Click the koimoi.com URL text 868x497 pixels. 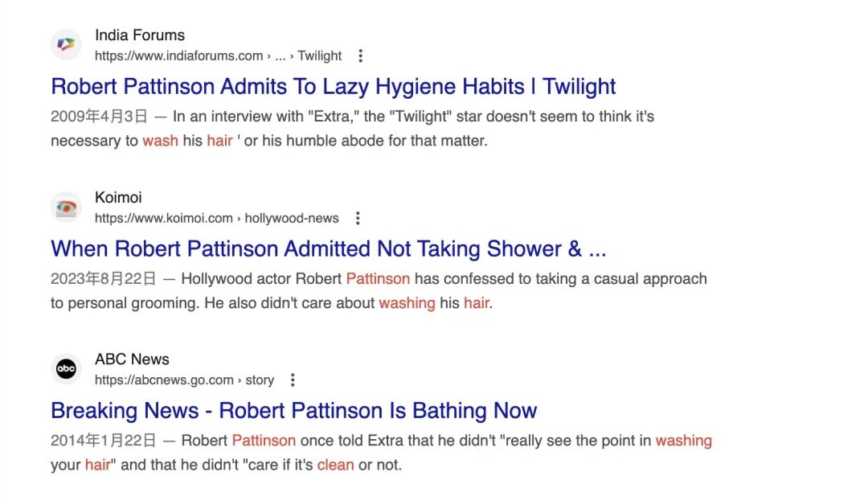[163, 219]
